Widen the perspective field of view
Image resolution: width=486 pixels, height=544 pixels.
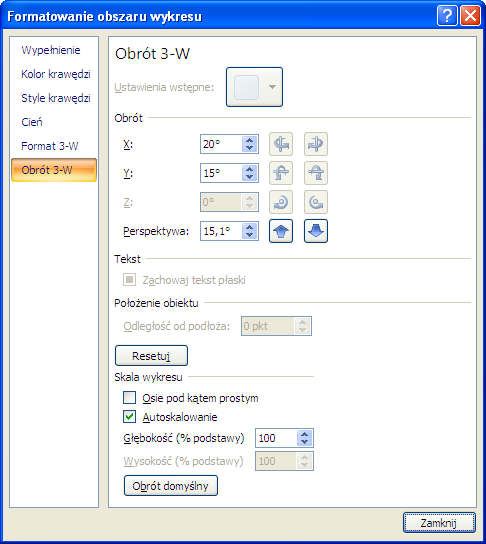pyautogui.click(x=316, y=231)
